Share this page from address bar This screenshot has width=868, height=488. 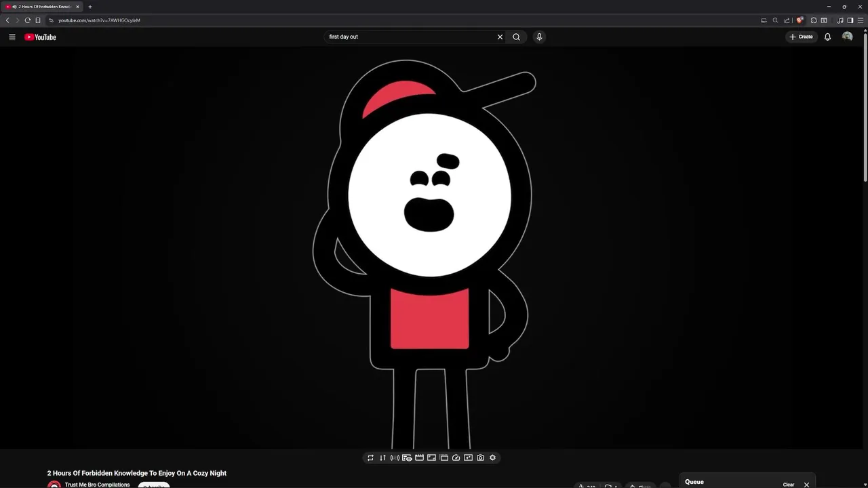coord(787,20)
